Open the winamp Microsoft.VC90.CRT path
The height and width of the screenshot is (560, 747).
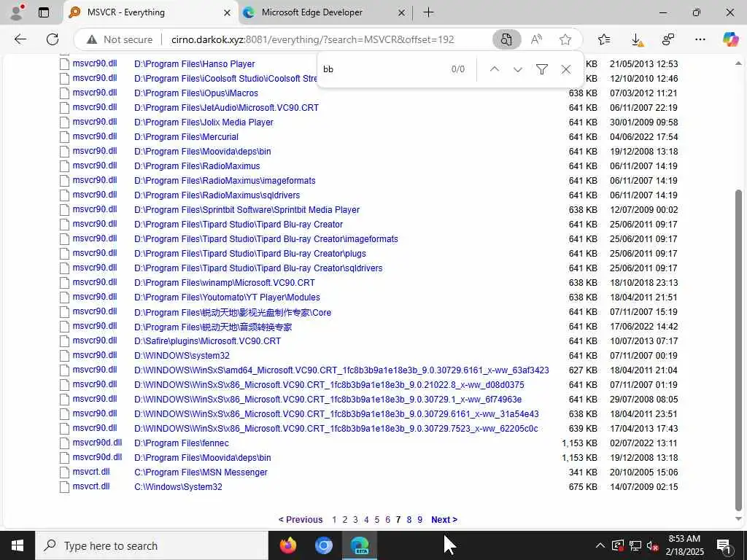click(x=225, y=282)
